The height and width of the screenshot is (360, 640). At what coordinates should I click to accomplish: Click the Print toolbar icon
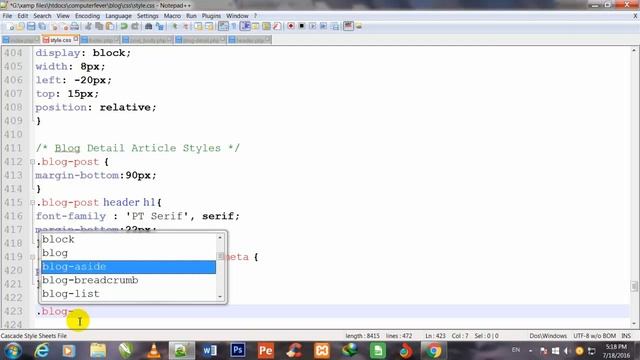point(75,27)
